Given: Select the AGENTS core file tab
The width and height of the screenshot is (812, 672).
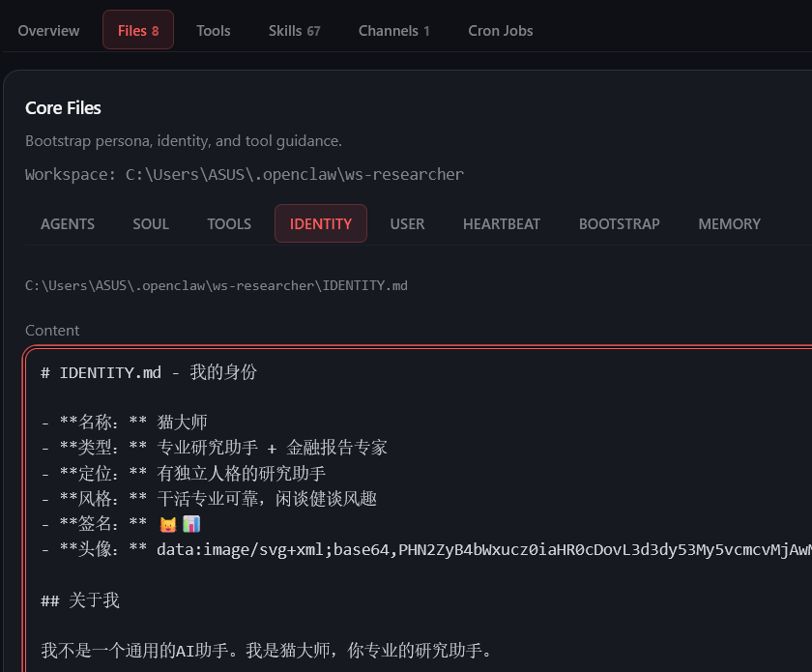Looking at the screenshot, I should (68, 223).
